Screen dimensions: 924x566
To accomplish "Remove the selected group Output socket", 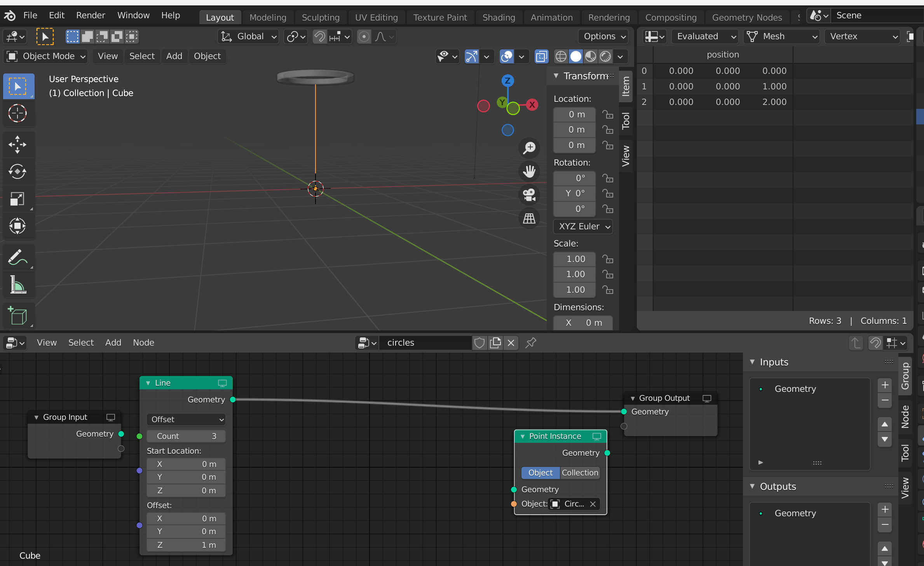I will 885,525.
